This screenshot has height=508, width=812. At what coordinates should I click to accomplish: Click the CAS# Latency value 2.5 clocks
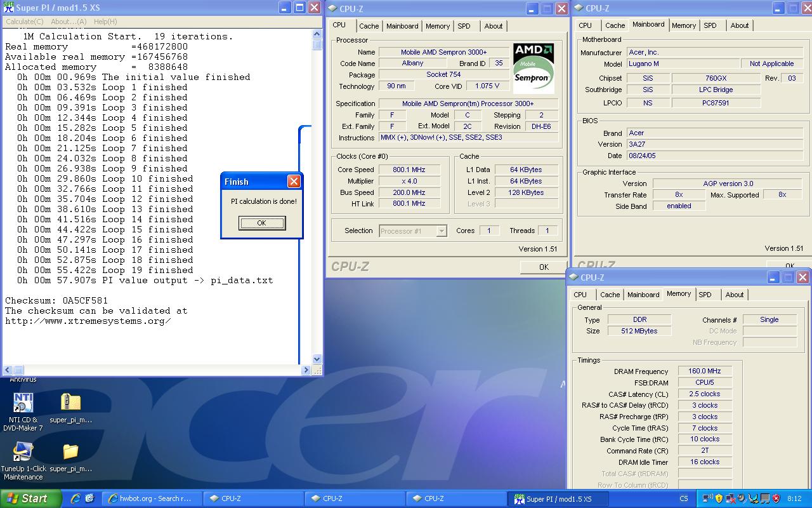(705, 394)
